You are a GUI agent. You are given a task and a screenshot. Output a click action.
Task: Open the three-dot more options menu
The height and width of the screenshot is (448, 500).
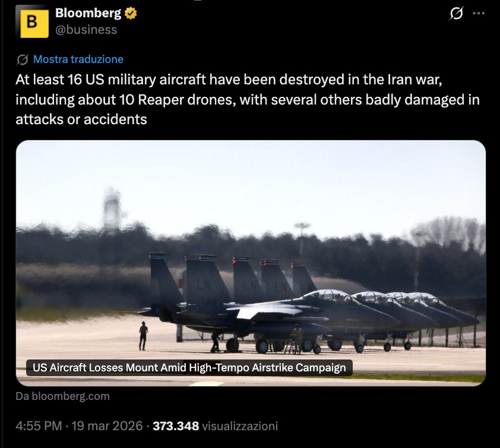pos(479,14)
